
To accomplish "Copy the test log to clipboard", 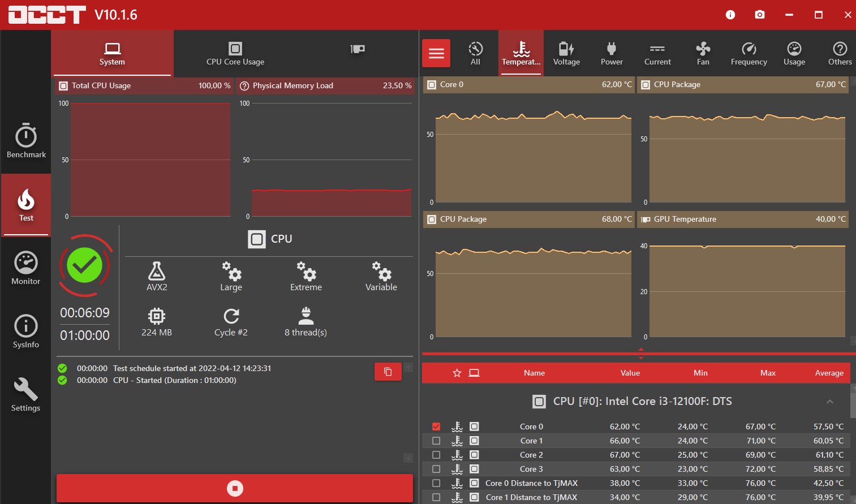I will point(388,372).
